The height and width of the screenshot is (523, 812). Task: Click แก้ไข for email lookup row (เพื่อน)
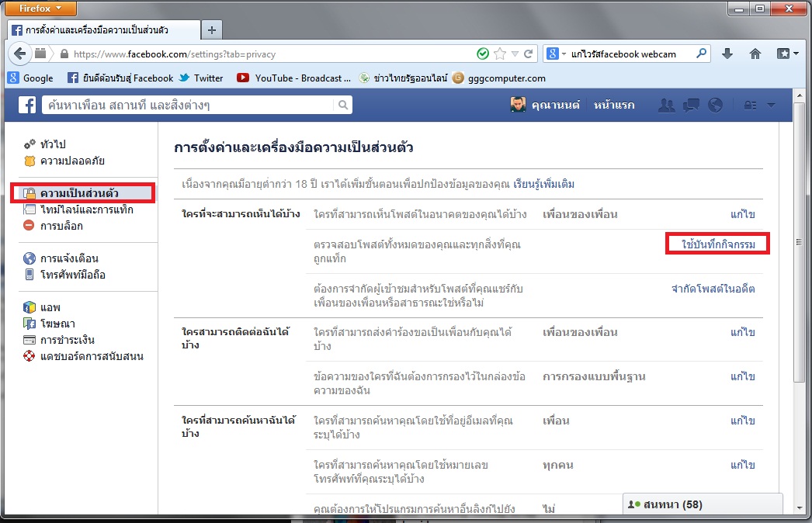point(743,421)
